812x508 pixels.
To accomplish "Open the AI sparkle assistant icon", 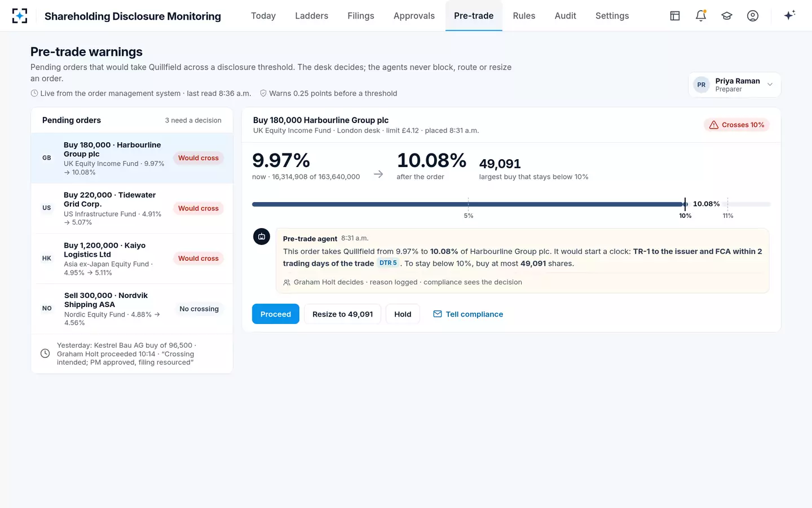I will tap(789, 15).
